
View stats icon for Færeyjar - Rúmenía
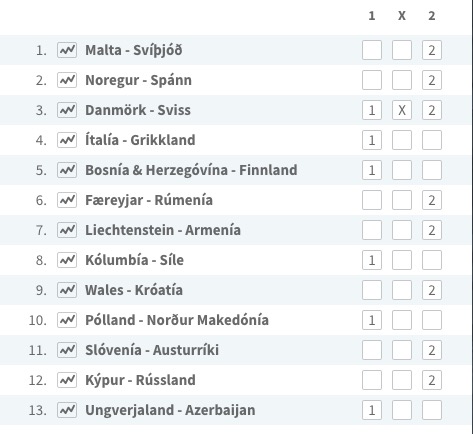pos(67,200)
